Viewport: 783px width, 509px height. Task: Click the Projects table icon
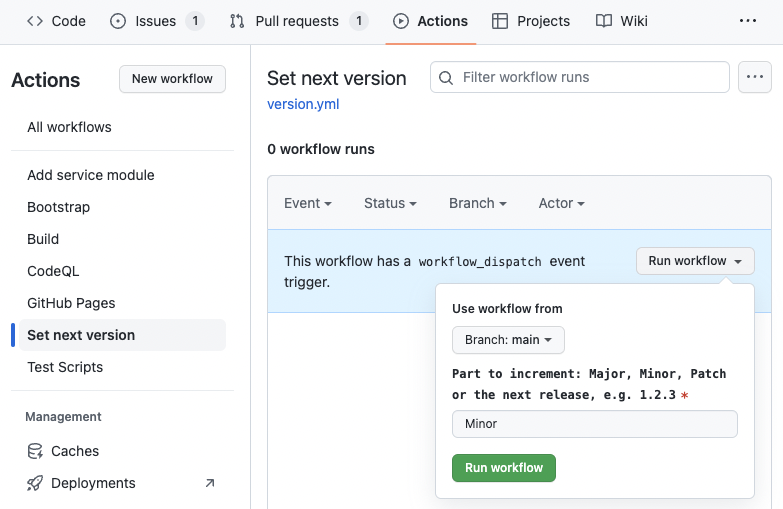500,21
